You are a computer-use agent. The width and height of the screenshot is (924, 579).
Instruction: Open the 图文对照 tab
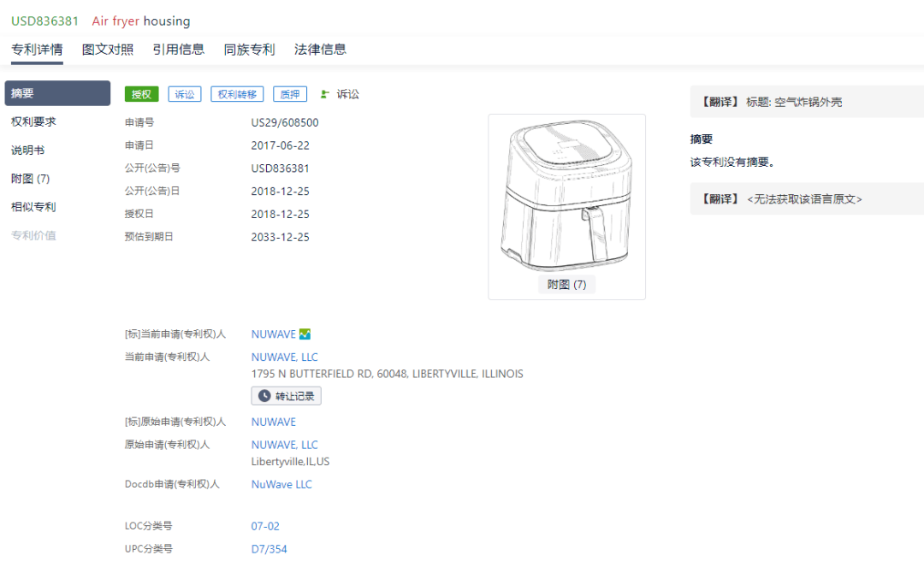point(108,50)
